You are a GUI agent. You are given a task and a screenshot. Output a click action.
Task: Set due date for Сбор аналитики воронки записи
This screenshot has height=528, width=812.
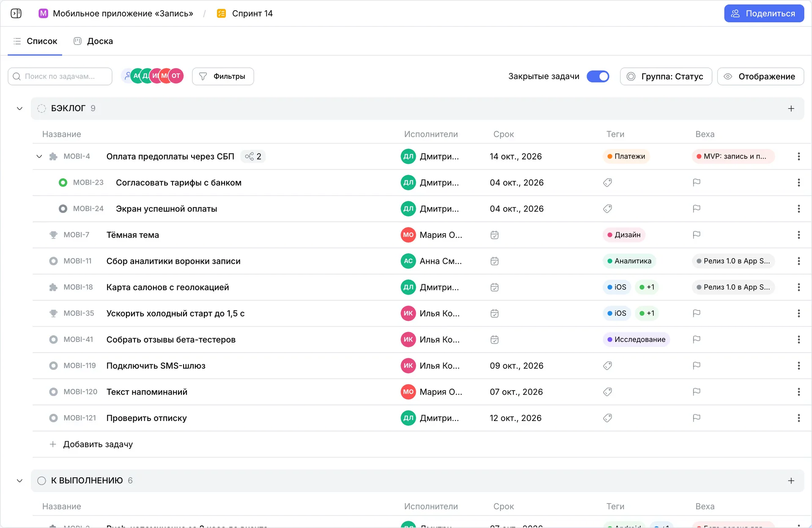pyautogui.click(x=494, y=261)
